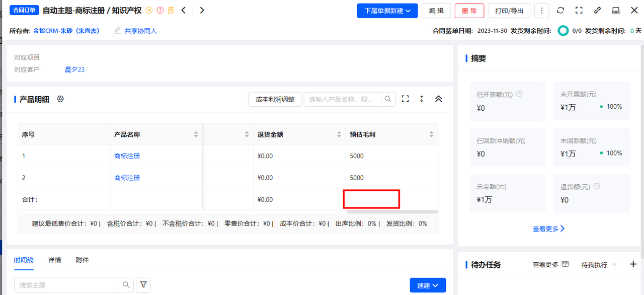This screenshot has height=295, width=644.
Task: Click the orange note icon beside the title
Action: pyautogui.click(x=171, y=10)
